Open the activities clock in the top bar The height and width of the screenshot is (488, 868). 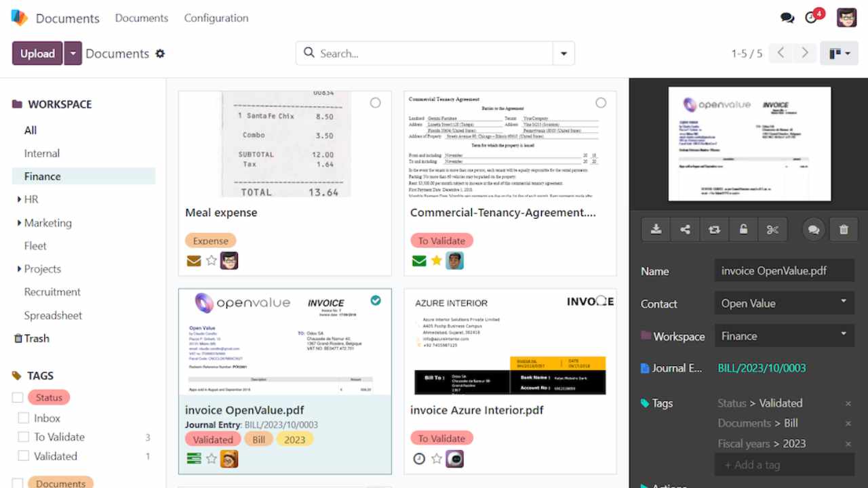click(x=812, y=18)
